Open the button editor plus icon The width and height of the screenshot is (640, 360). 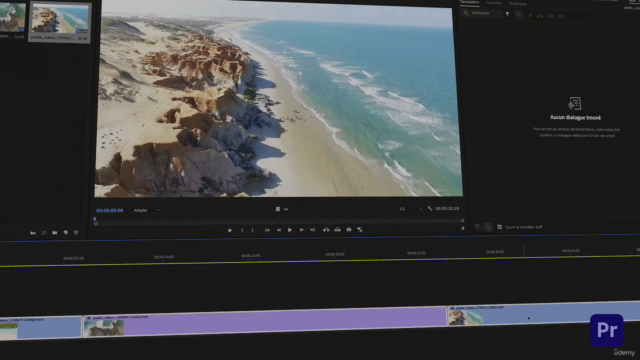463,228
